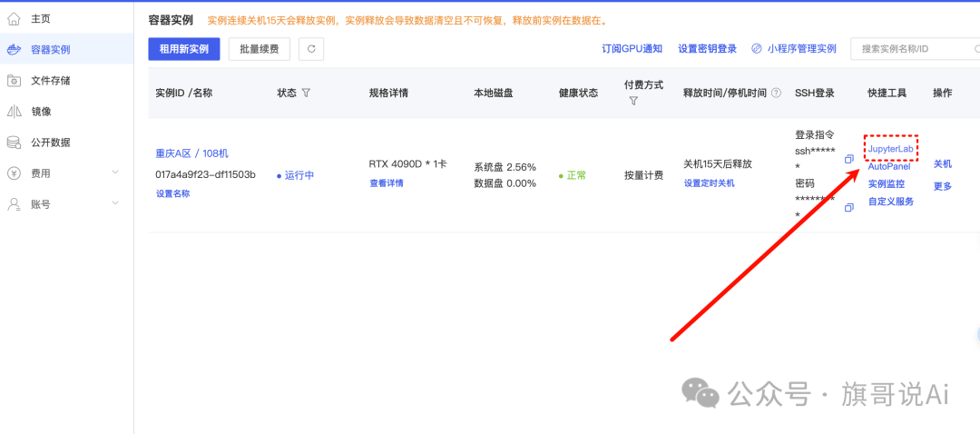Click the 租用新实例 button

[183, 49]
